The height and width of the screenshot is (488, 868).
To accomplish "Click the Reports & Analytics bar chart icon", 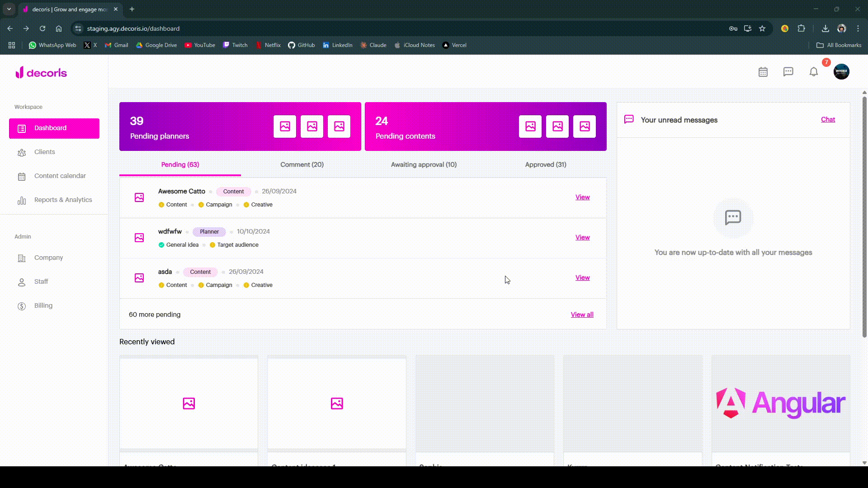I will [x=22, y=201].
